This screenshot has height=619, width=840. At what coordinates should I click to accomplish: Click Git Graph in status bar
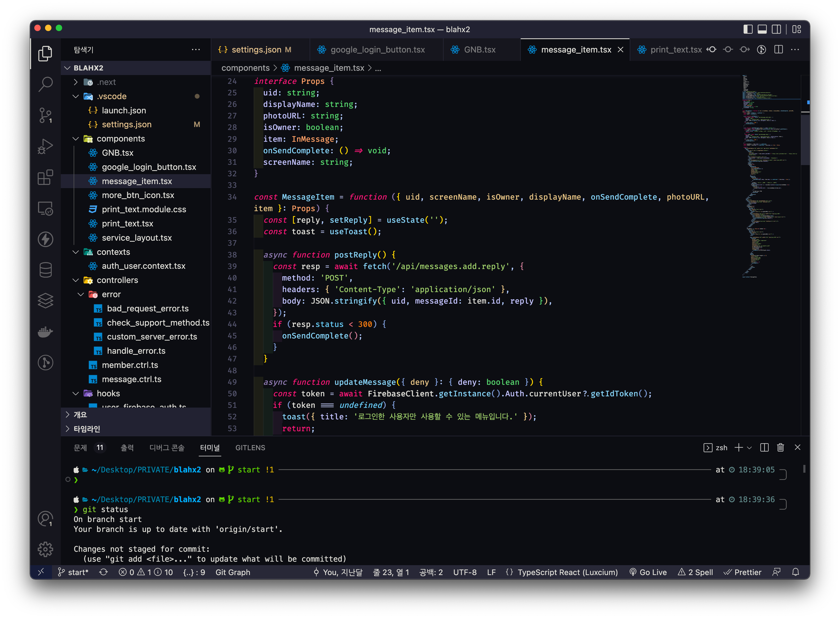(x=232, y=572)
